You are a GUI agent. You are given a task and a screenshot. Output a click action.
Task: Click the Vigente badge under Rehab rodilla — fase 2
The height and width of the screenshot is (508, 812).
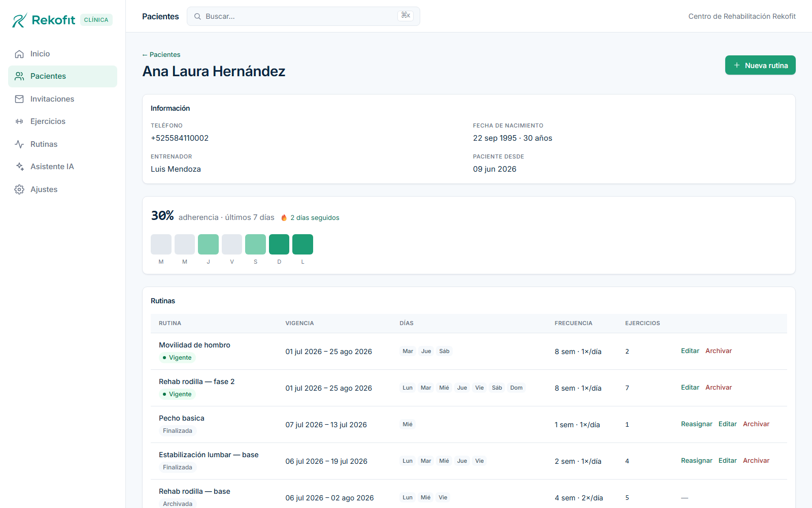177,394
